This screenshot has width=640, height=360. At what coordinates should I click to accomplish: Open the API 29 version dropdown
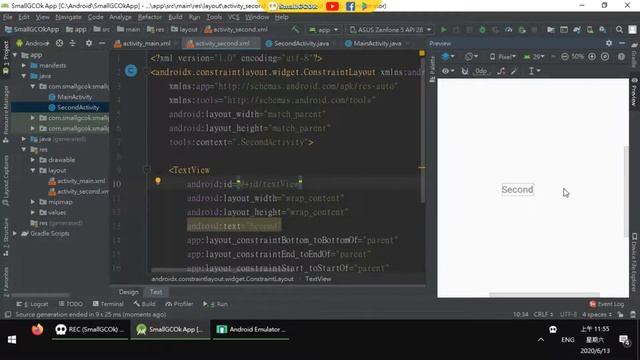click(534, 57)
